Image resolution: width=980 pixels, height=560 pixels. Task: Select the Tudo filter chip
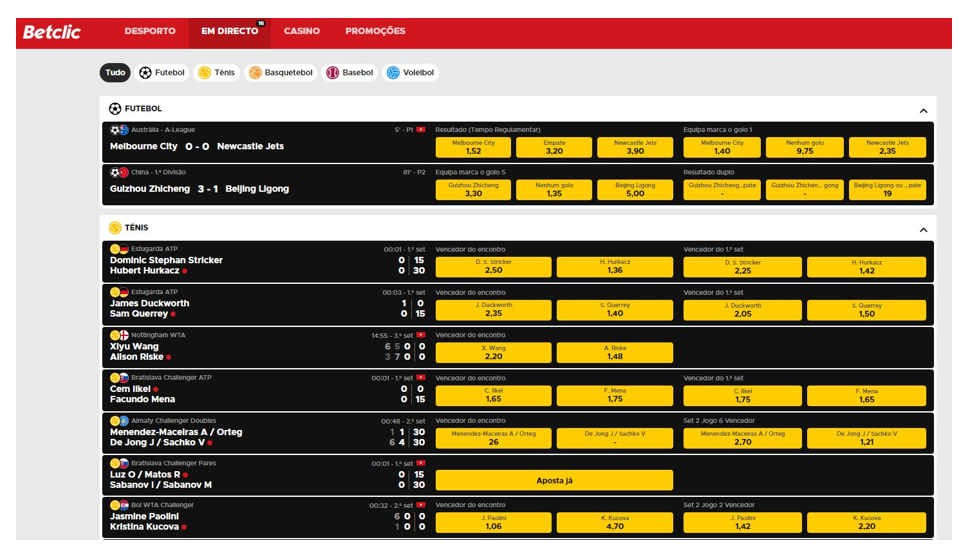115,72
